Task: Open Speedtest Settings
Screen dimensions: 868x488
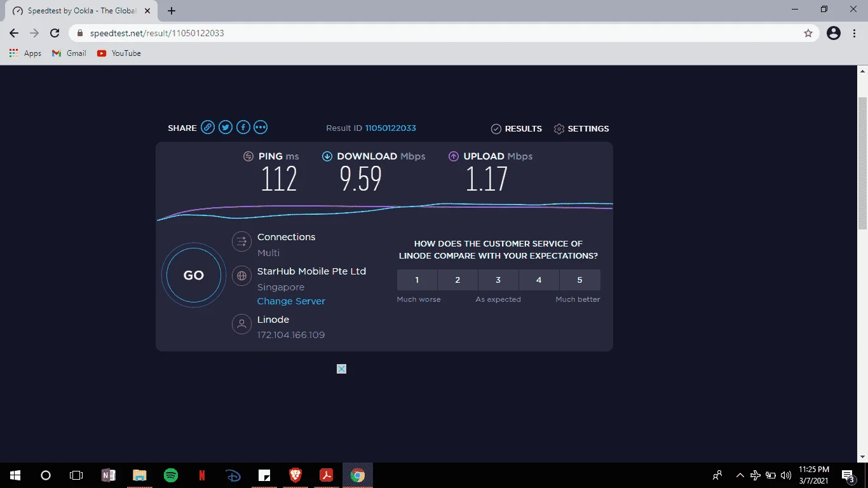Action: 581,128
